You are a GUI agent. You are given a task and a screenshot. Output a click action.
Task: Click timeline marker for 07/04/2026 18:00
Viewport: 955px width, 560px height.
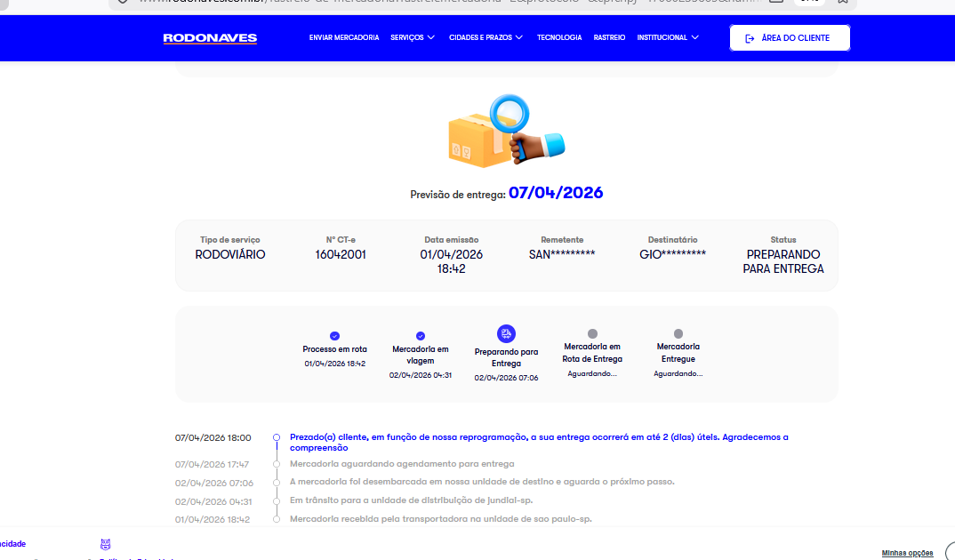pyautogui.click(x=277, y=437)
